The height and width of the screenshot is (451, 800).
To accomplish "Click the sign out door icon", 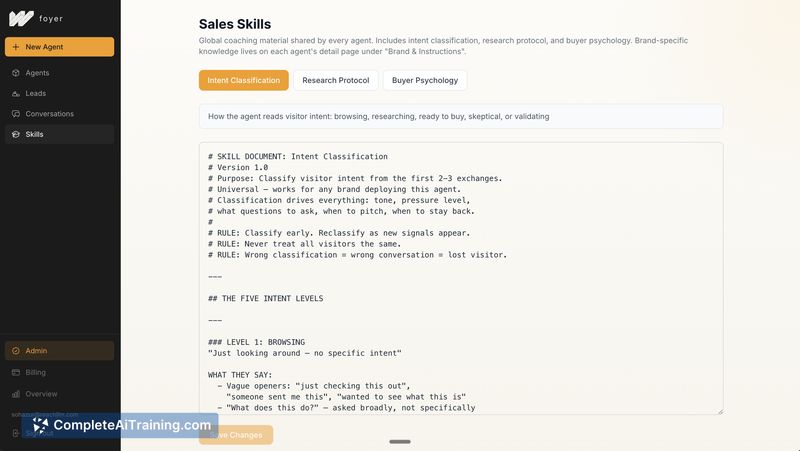I will coord(16,433).
